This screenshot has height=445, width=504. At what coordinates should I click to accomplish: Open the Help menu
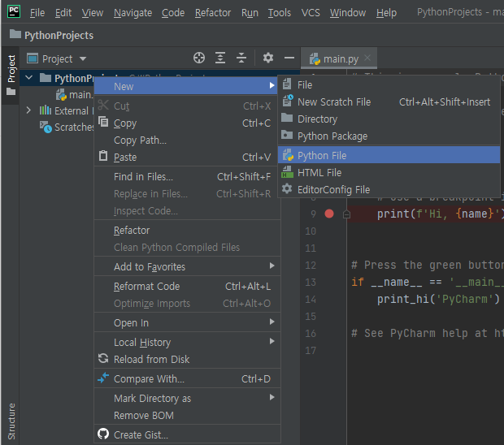coord(386,13)
